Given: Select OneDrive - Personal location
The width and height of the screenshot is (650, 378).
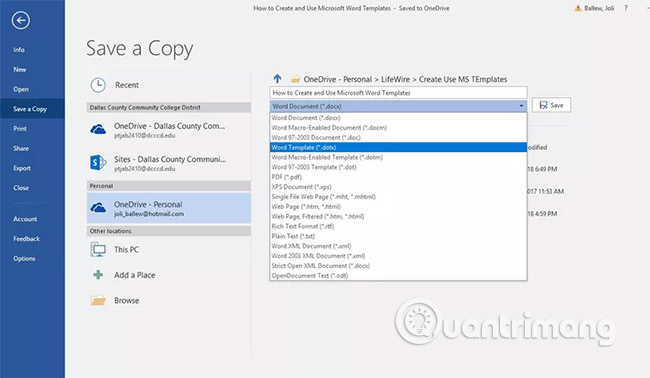Looking at the screenshot, I should tap(168, 208).
